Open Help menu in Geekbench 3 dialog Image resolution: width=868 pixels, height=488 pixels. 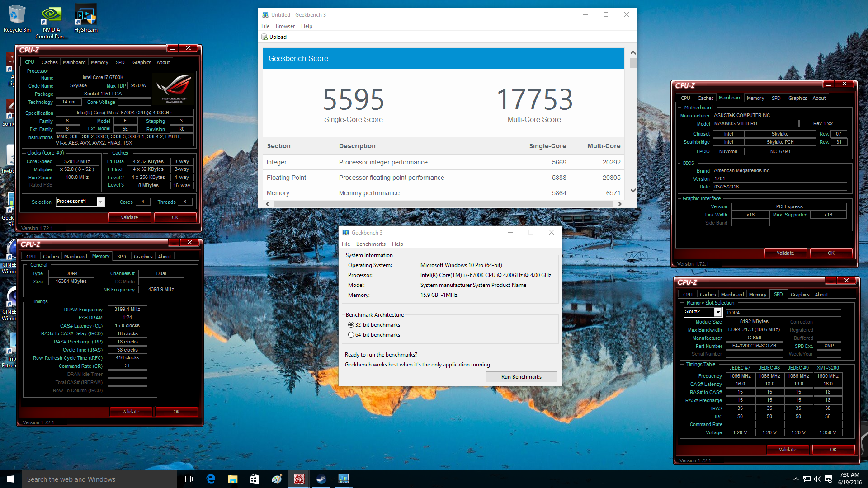click(x=397, y=244)
